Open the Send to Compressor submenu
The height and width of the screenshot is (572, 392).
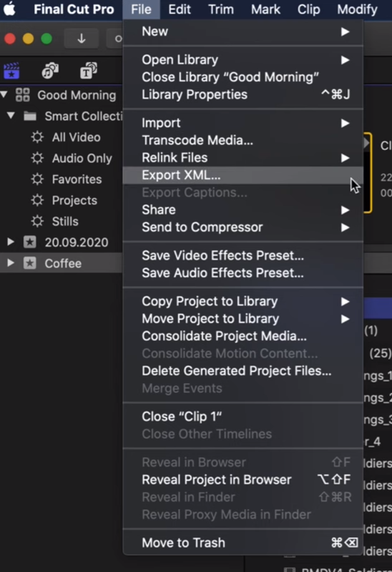click(243, 227)
